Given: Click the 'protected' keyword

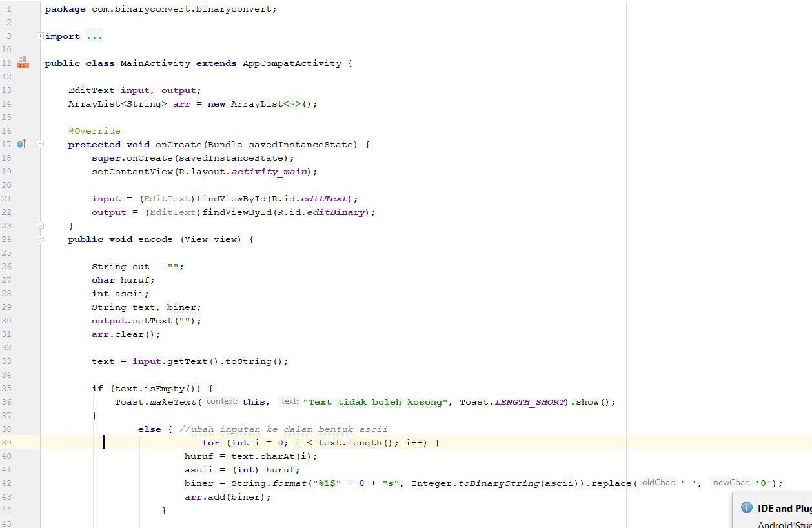Looking at the screenshot, I should 94,145.
